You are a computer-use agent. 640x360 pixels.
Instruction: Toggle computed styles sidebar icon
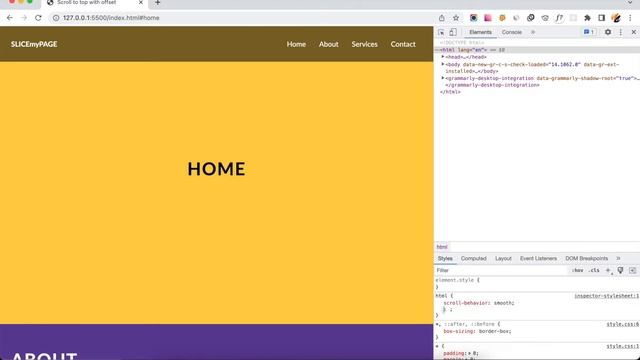coord(633,270)
